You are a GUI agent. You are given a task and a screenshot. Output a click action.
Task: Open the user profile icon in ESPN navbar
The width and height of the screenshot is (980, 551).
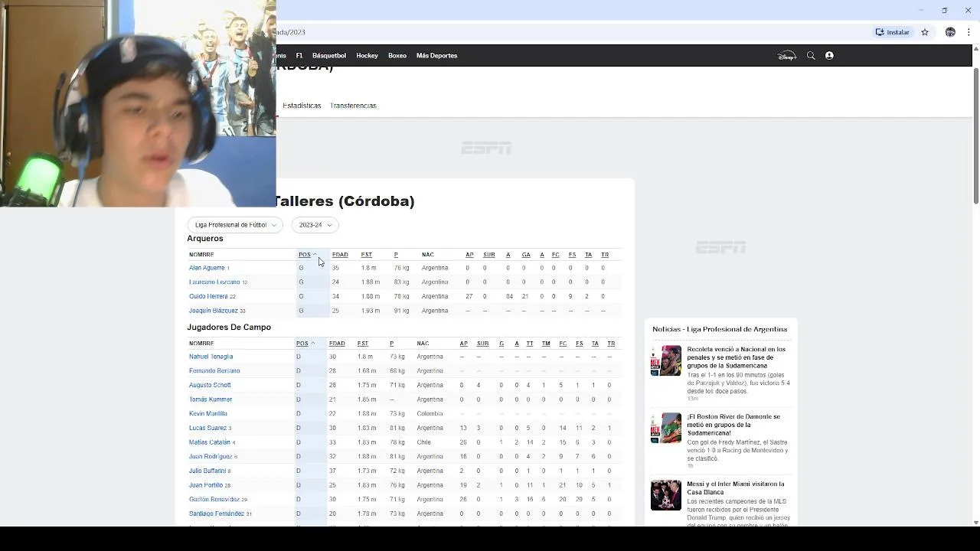(x=829, y=56)
